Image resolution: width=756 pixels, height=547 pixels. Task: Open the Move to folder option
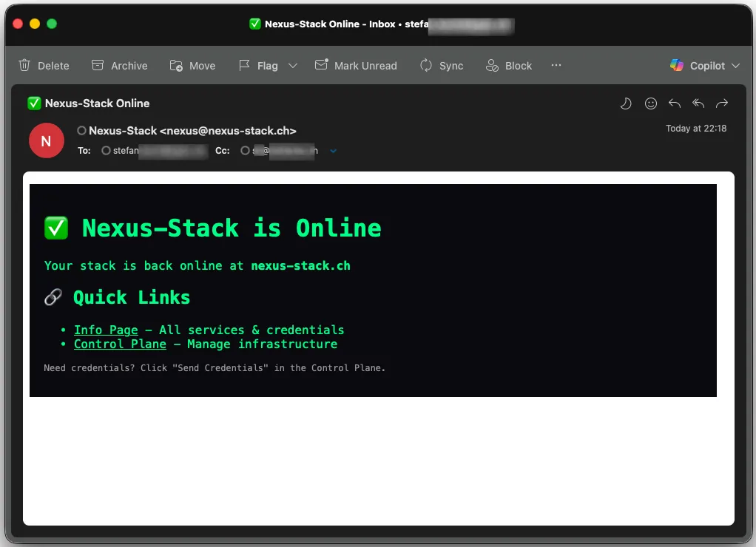click(176, 66)
